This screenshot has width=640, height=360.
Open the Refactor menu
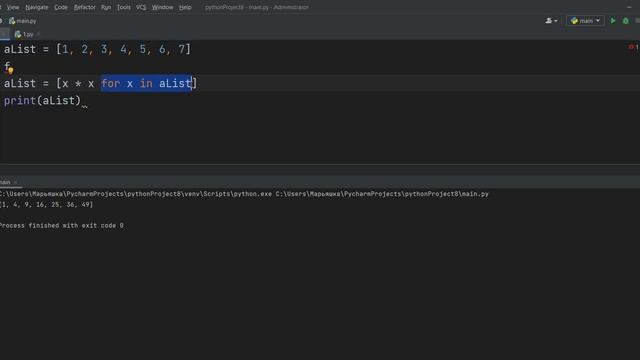point(84,7)
